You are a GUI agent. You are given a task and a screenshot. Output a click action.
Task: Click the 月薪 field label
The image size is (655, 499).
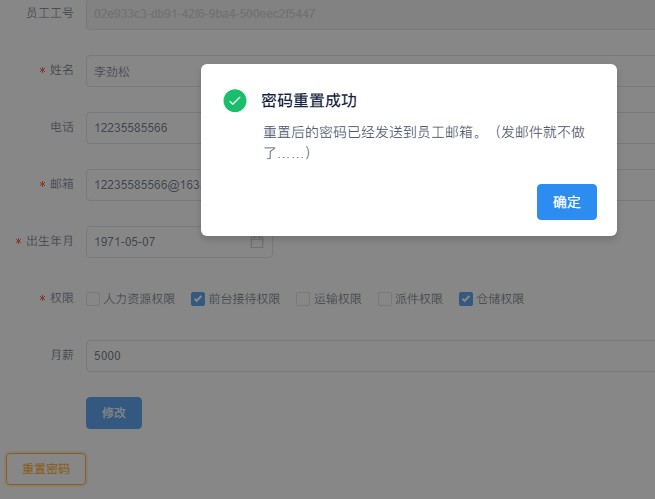(x=62, y=355)
